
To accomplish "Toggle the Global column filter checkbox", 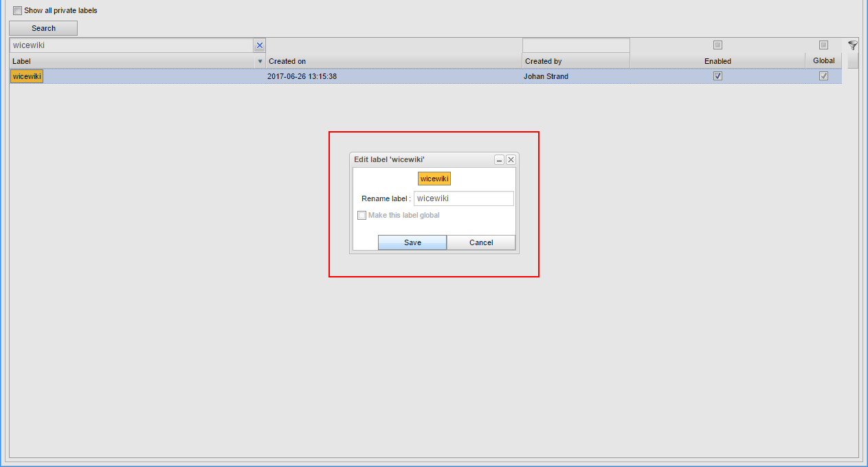I will [x=823, y=45].
